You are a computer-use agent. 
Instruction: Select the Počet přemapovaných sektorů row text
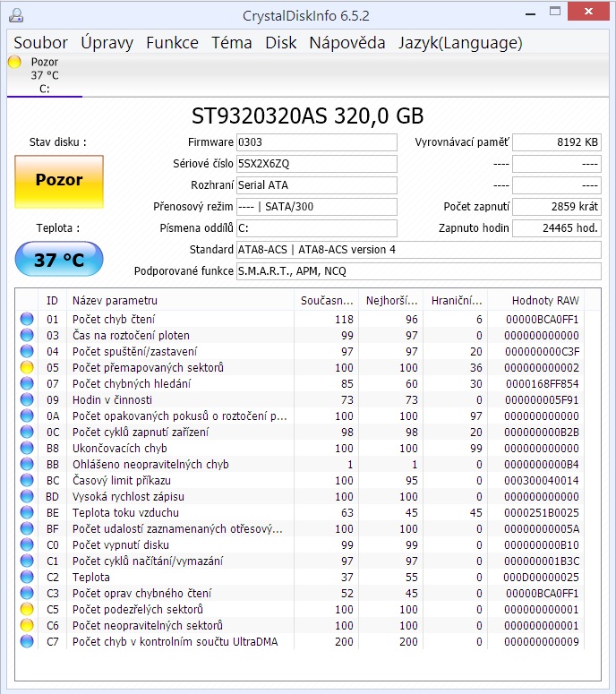point(148,368)
